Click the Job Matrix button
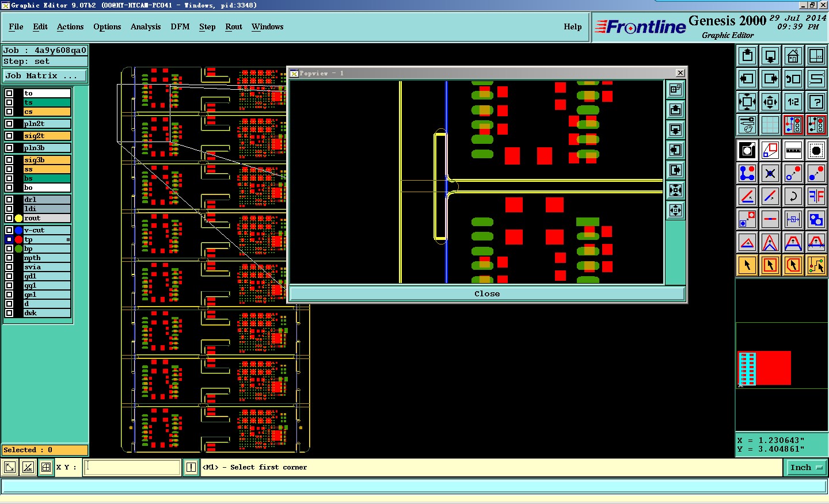 (x=45, y=75)
